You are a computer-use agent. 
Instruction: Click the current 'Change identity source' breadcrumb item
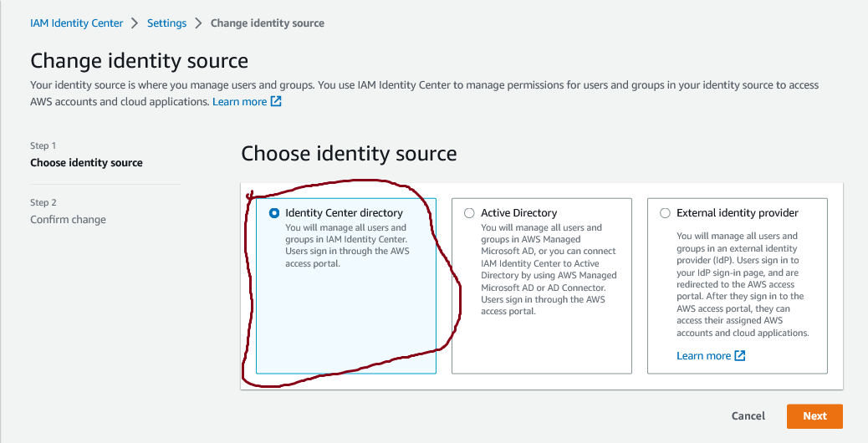tap(267, 23)
